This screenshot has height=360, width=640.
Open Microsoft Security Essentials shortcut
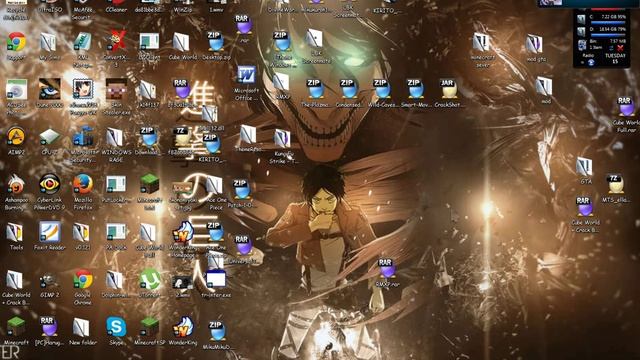pos(83,136)
